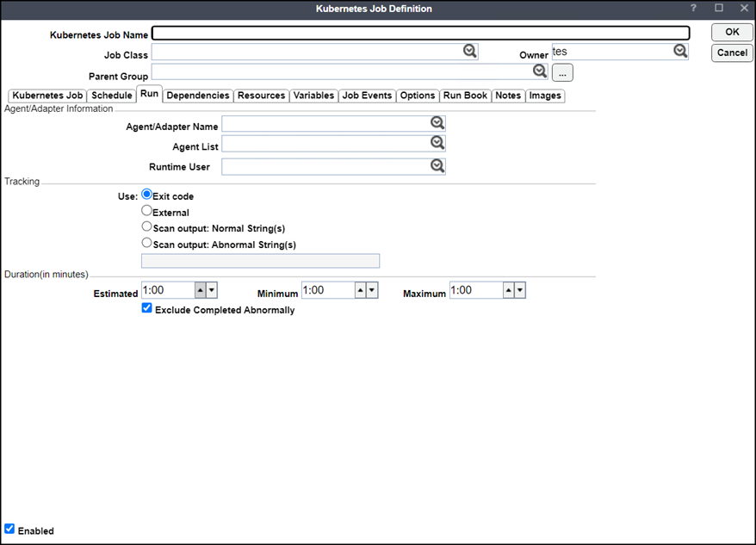Click into the Parent Group field
This screenshot has width=756, height=545.
[350, 71]
